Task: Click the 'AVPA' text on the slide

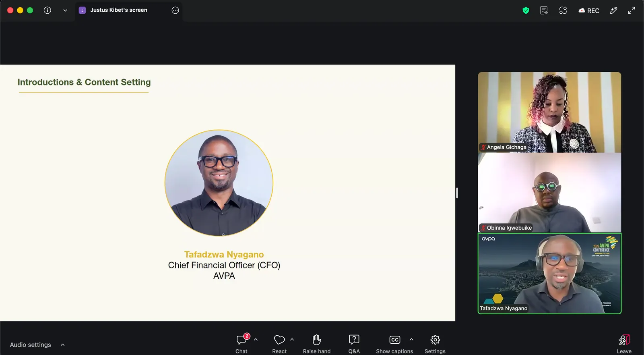Action: click(224, 276)
